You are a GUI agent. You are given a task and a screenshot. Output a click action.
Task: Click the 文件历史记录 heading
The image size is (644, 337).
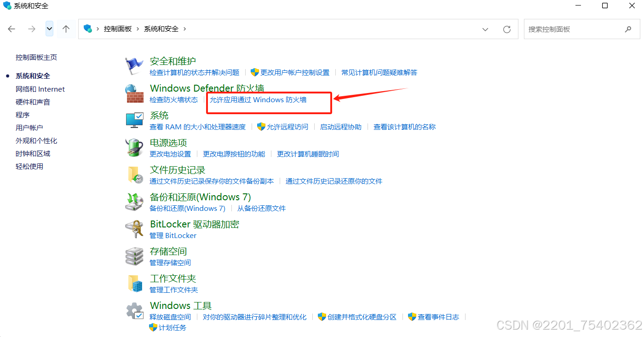tap(178, 170)
